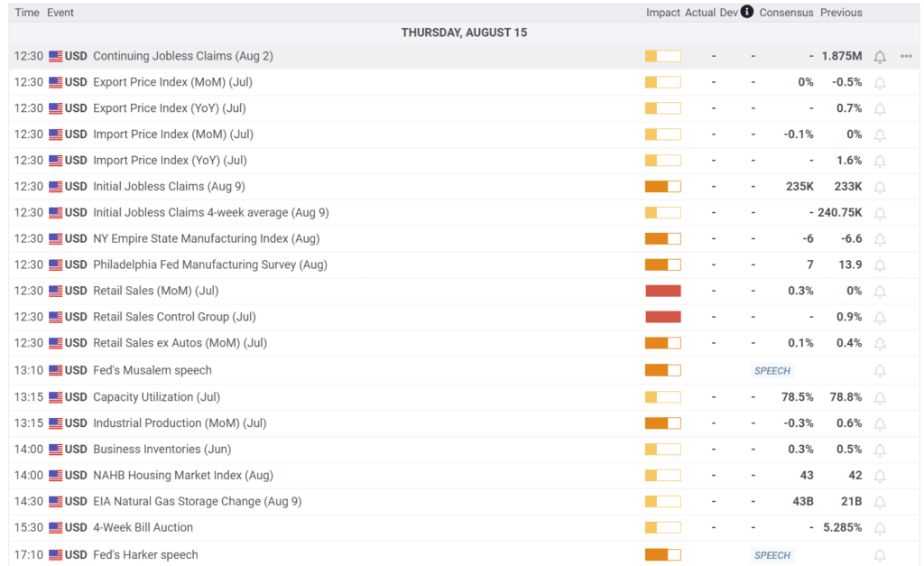This screenshot has height=566, width=924.
Task: Click bell icon for Philadelphia Fed Manufacturing Survey
Action: coord(880,265)
